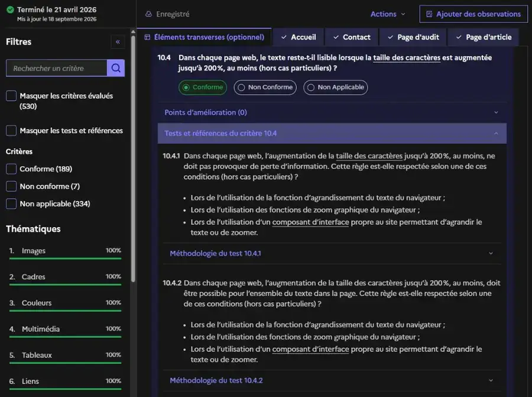Select the Non Conforme radio option
Screen dimensions: 532x397
coord(265,88)
